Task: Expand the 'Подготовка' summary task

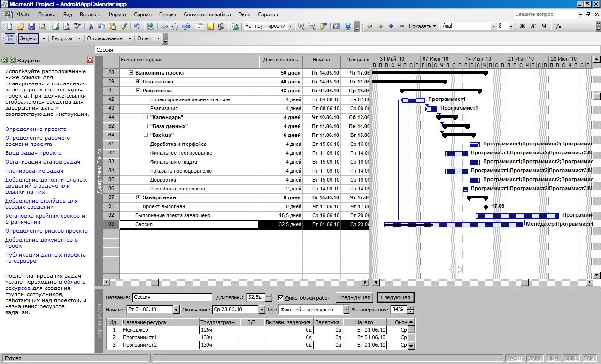Action: click(138, 82)
